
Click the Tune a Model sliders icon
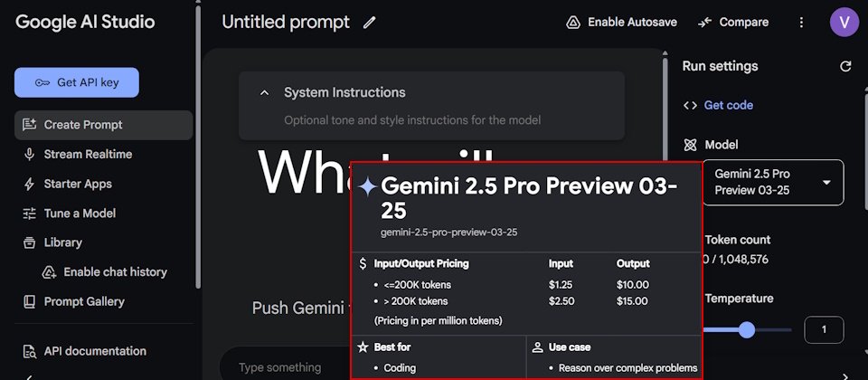pyautogui.click(x=29, y=214)
